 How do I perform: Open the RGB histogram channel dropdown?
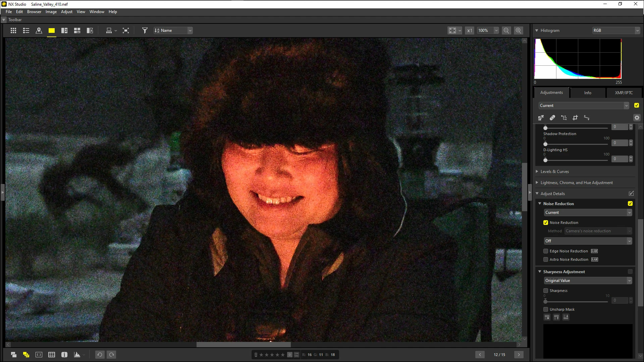(x=616, y=31)
